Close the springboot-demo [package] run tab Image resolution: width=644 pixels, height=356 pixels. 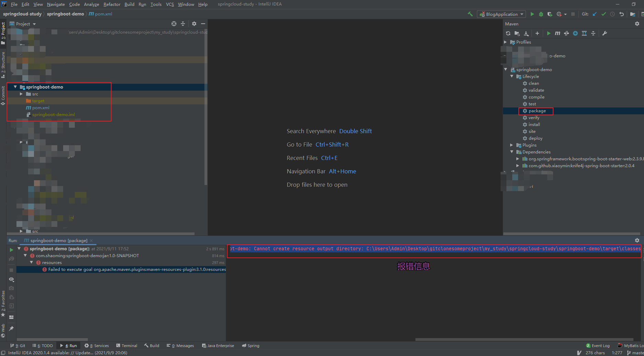(x=91, y=241)
